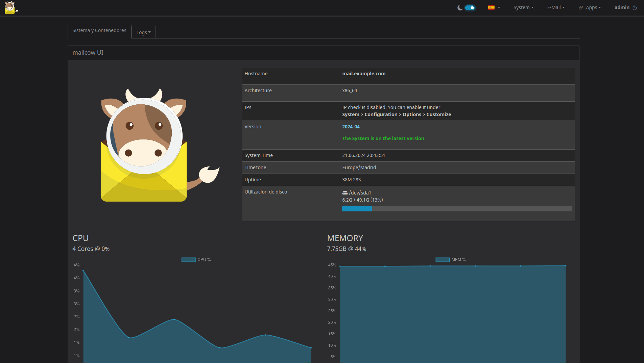Toggle the CPU % legend box

[188, 260]
